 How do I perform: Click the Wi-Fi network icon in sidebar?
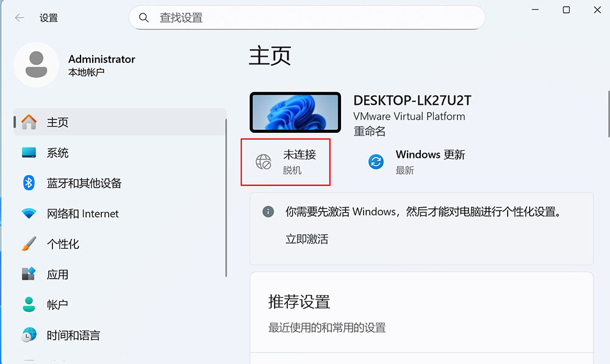29,213
